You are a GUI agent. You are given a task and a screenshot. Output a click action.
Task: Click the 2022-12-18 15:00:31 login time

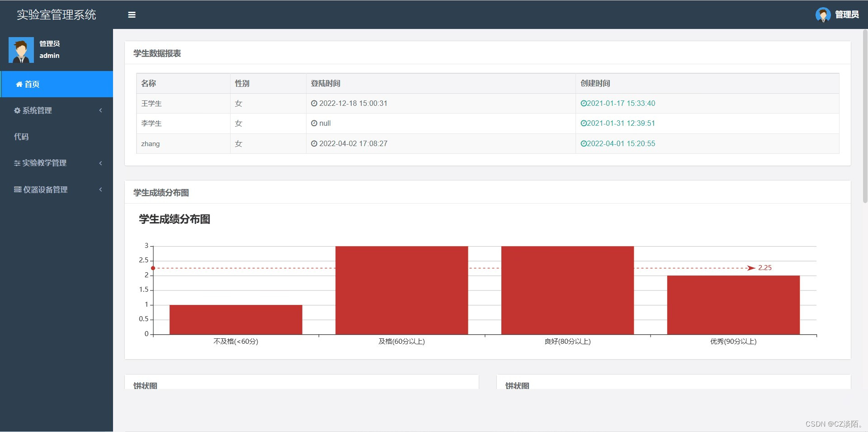click(353, 103)
